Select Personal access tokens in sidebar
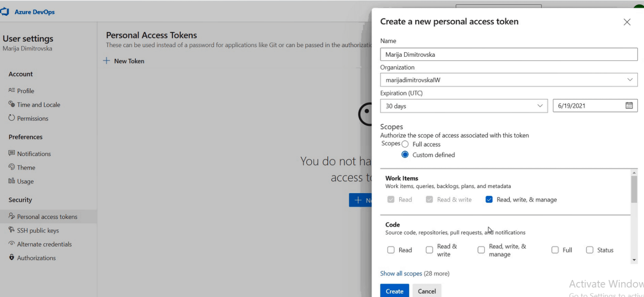Screen dimensions: 644x297 point(48,216)
